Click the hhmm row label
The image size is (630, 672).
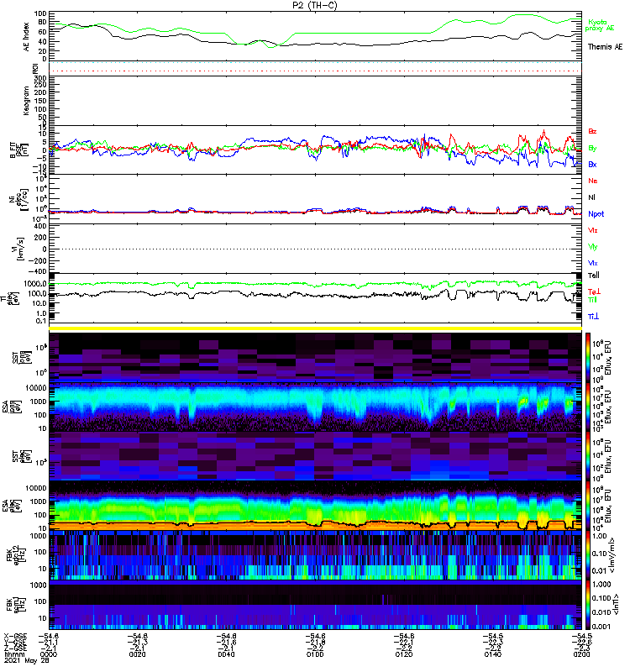point(13,654)
